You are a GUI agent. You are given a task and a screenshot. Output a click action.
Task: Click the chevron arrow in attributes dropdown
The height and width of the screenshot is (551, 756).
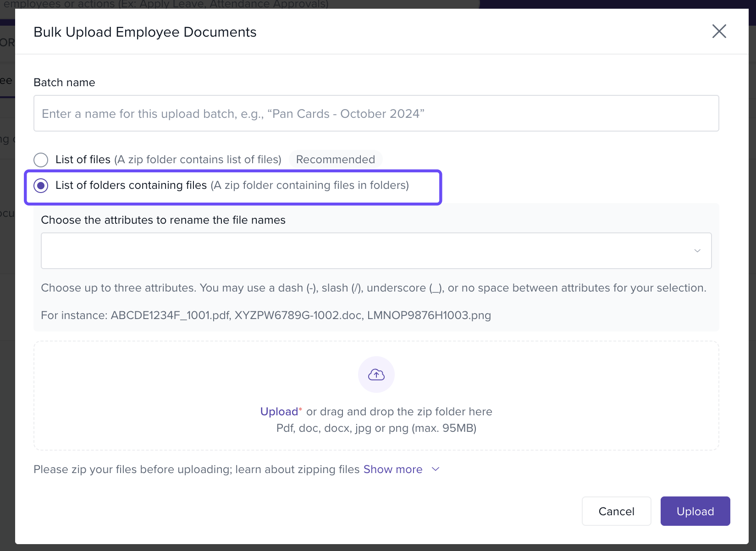click(697, 251)
